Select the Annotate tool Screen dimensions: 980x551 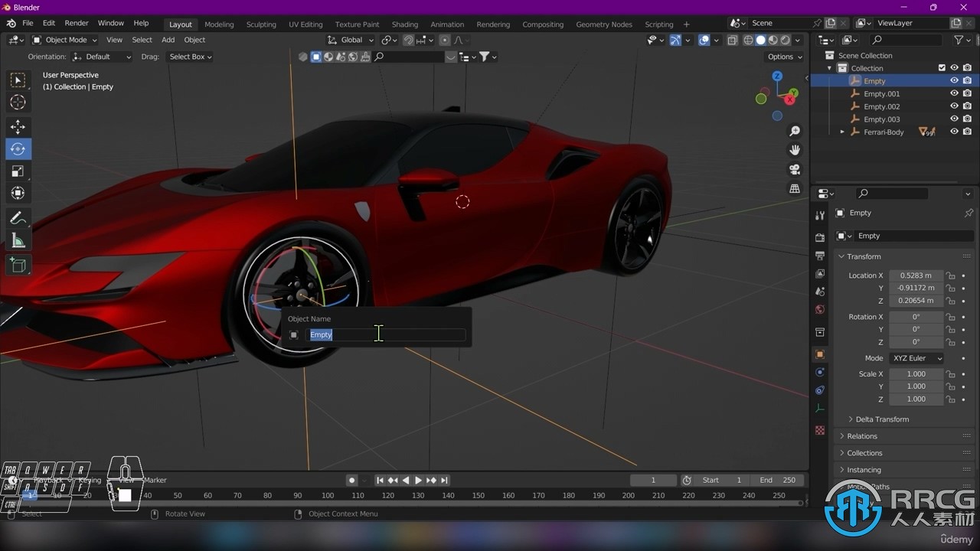[18, 218]
